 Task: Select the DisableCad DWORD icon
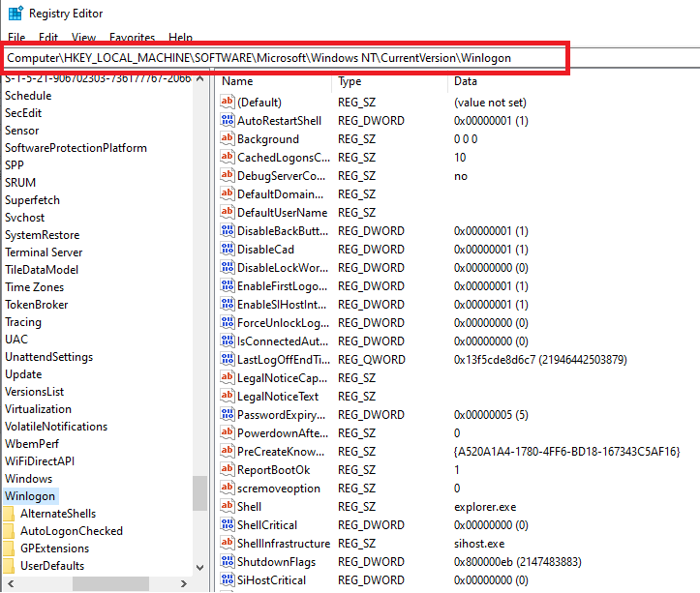(x=228, y=249)
